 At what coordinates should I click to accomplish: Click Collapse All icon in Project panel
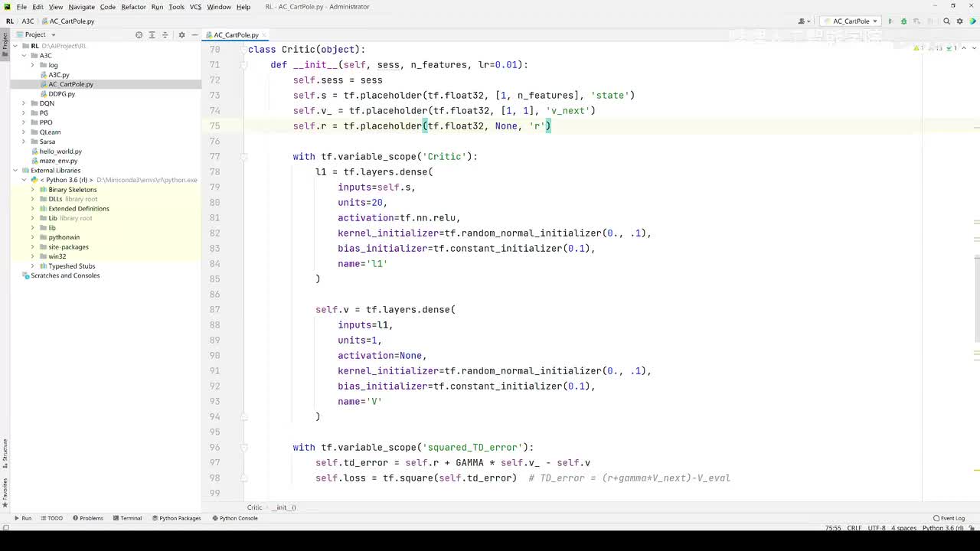pos(165,34)
